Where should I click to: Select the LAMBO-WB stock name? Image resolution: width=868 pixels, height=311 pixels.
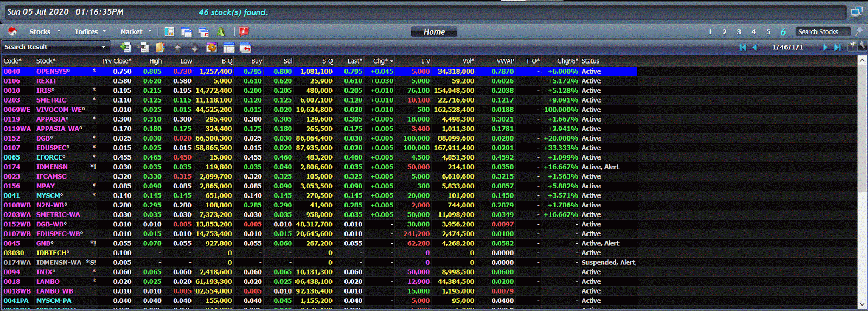click(x=54, y=291)
